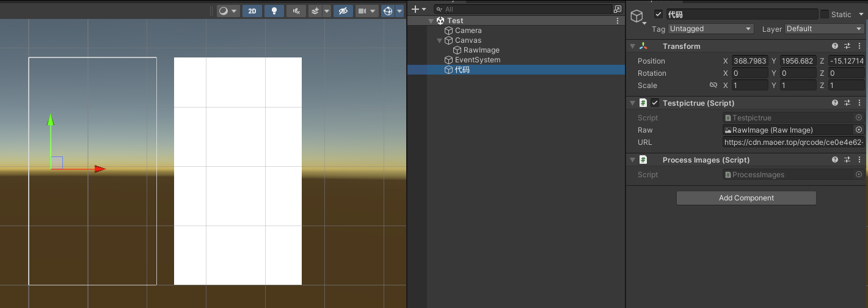This screenshot has height=308, width=868.
Task: Open Testpictrue help reference icon
Action: point(835,103)
